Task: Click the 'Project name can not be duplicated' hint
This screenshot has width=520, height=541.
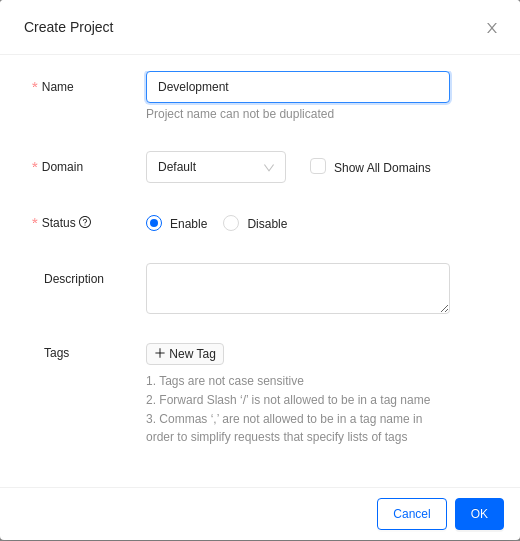Action: coord(240,114)
